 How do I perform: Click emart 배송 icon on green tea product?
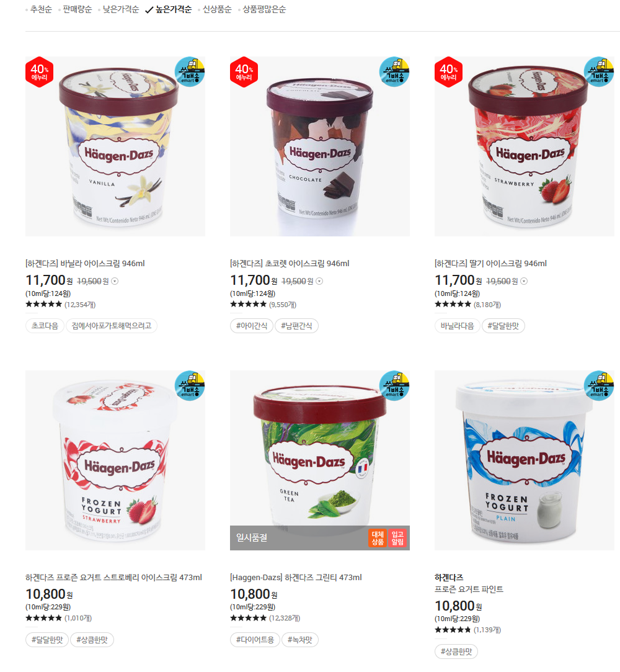394,386
